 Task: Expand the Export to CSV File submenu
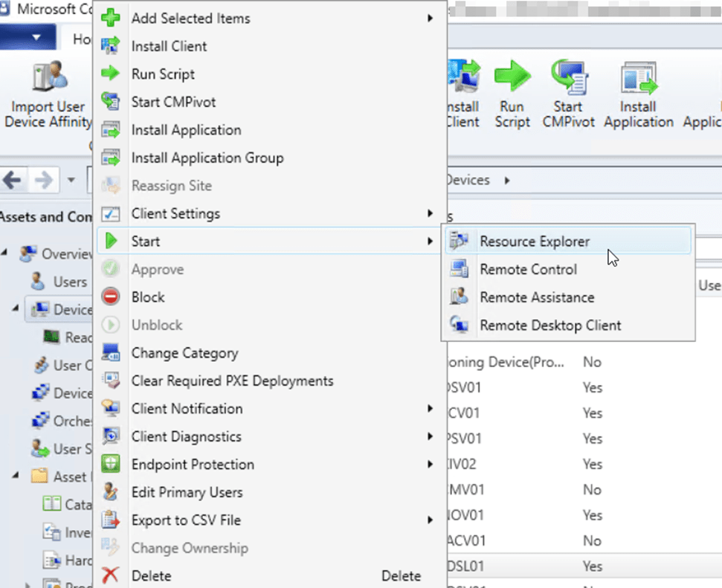pos(430,520)
